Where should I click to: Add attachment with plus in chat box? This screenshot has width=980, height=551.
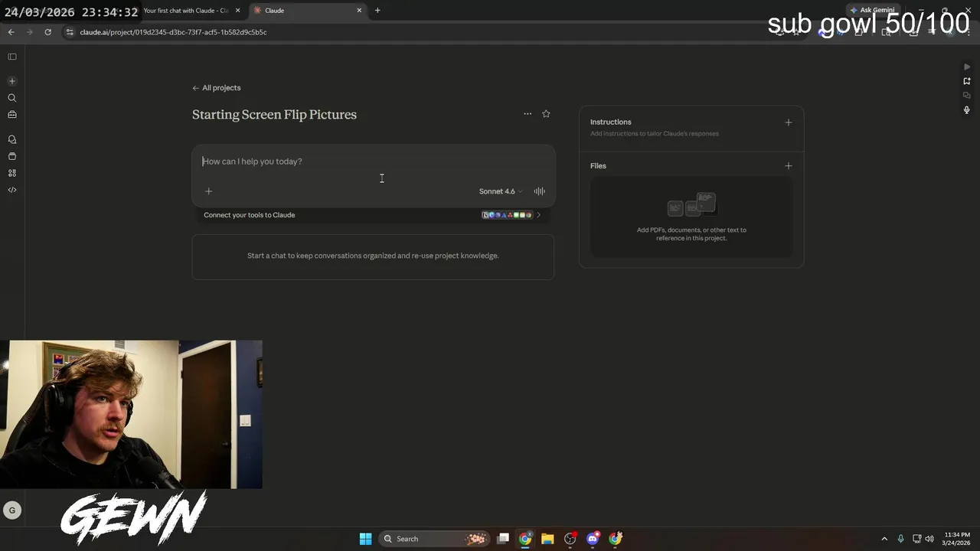coord(208,191)
